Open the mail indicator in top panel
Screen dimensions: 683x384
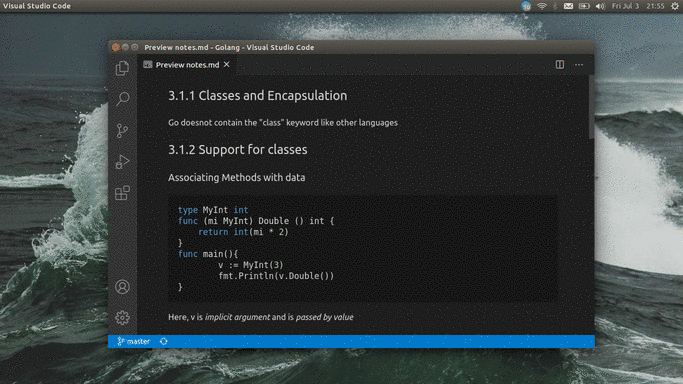tap(568, 6)
